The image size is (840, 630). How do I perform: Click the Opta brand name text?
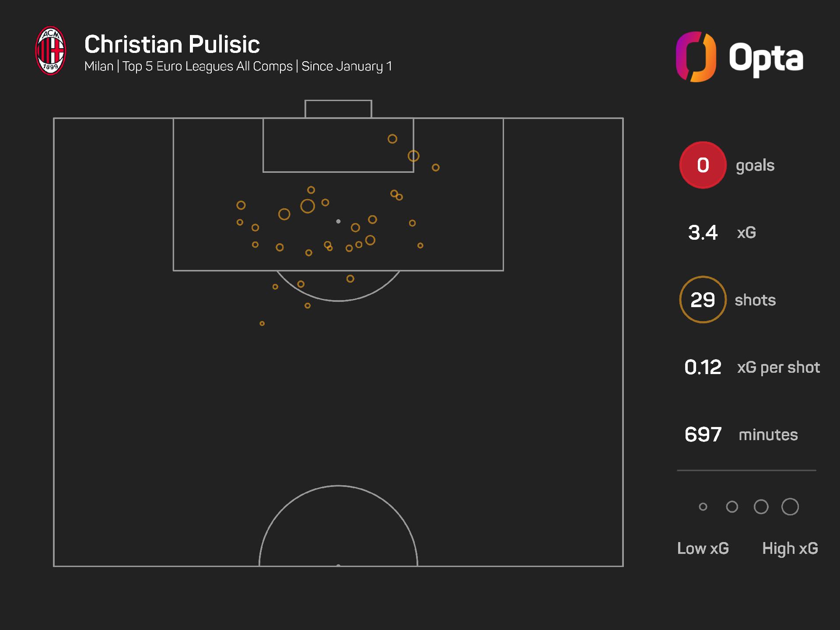[x=766, y=58]
